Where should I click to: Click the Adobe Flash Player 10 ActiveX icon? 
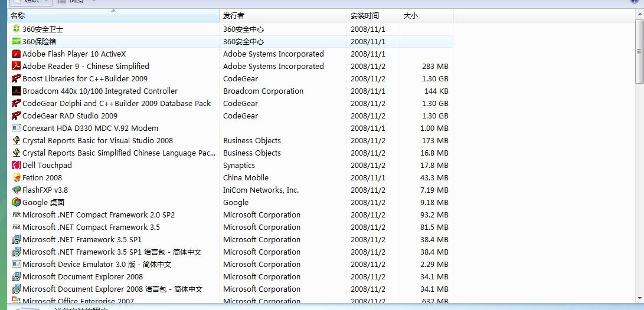click(x=17, y=54)
